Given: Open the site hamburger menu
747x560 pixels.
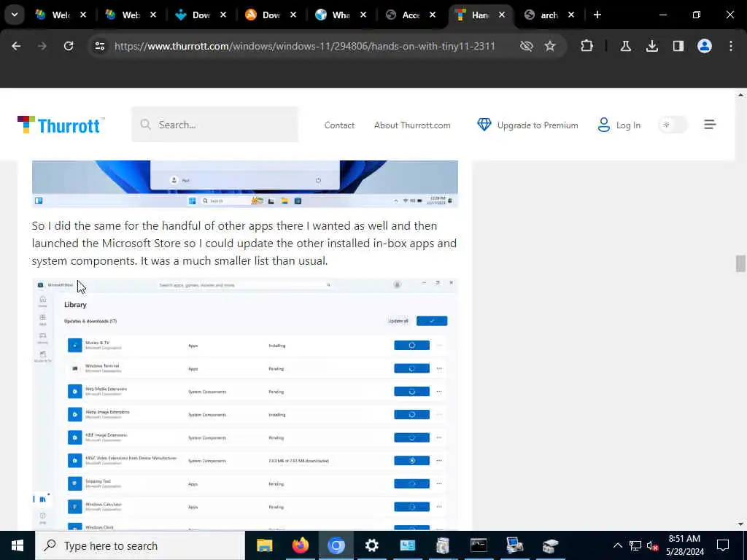Looking at the screenshot, I should point(710,125).
